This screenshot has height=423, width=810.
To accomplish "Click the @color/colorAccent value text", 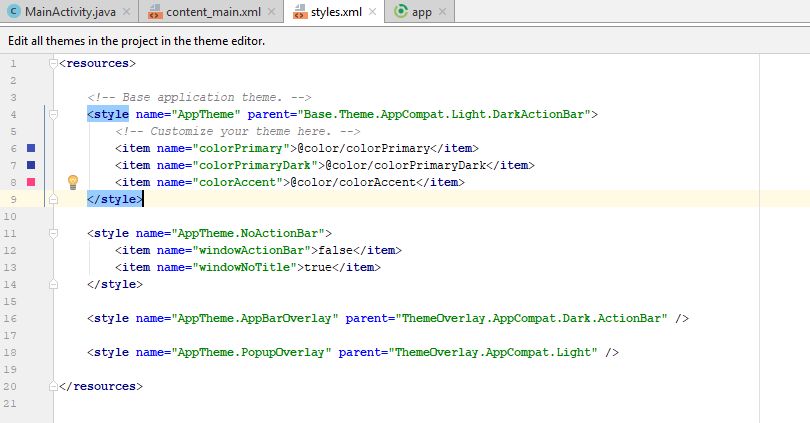I will click(353, 182).
